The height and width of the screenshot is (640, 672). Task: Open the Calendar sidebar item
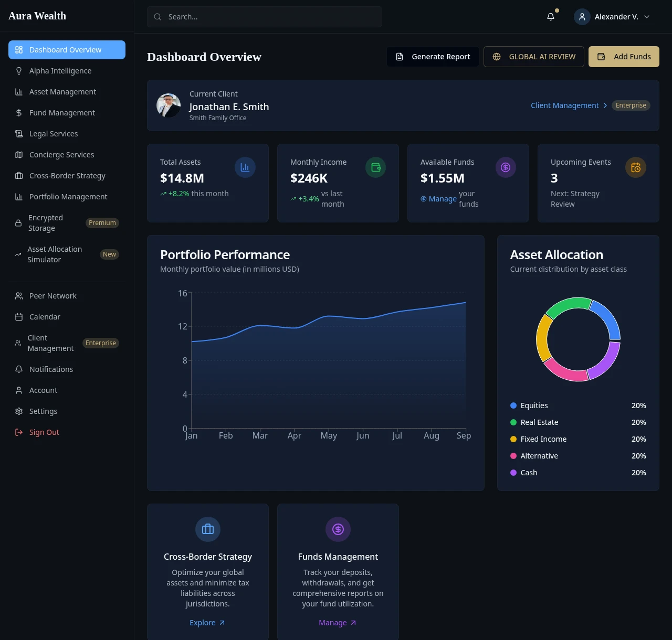pyautogui.click(x=67, y=317)
